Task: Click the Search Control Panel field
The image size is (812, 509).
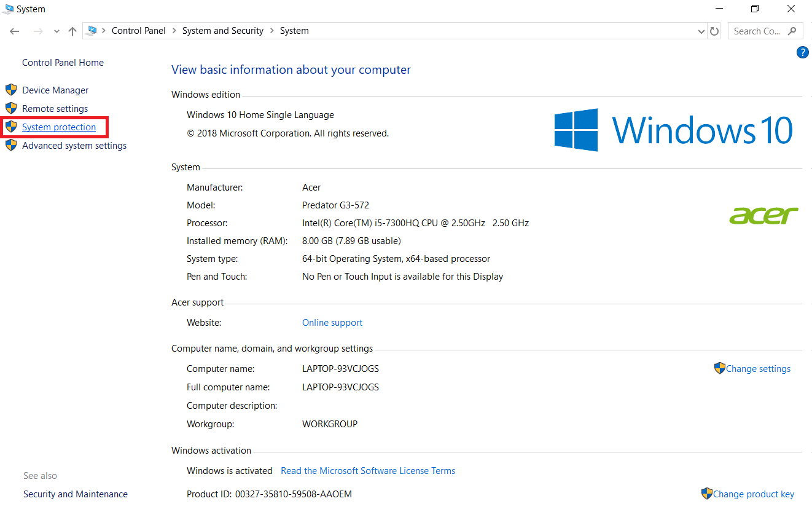Action: click(x=757, y=31)
